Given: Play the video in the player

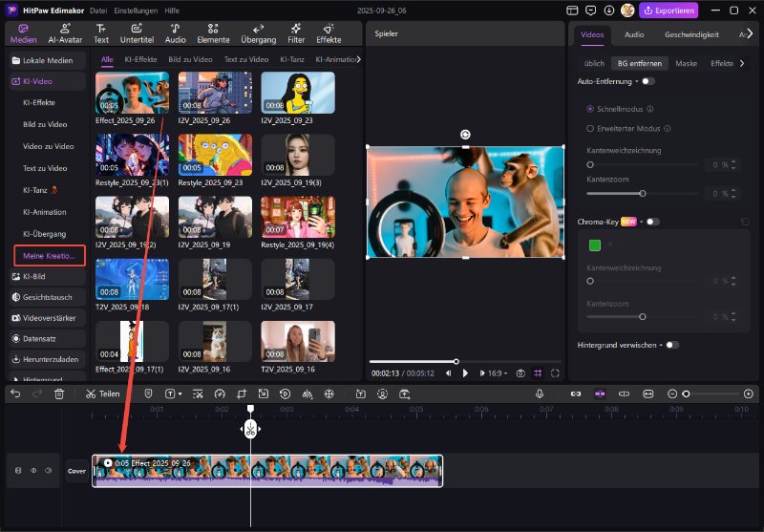Looking at the screenshot, I should [465, 373].
